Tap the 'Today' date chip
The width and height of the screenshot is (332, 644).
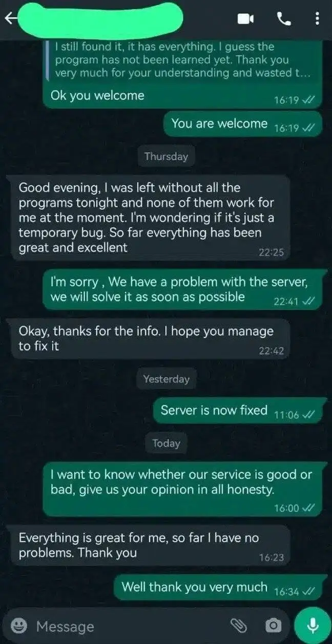pos(166,443)
